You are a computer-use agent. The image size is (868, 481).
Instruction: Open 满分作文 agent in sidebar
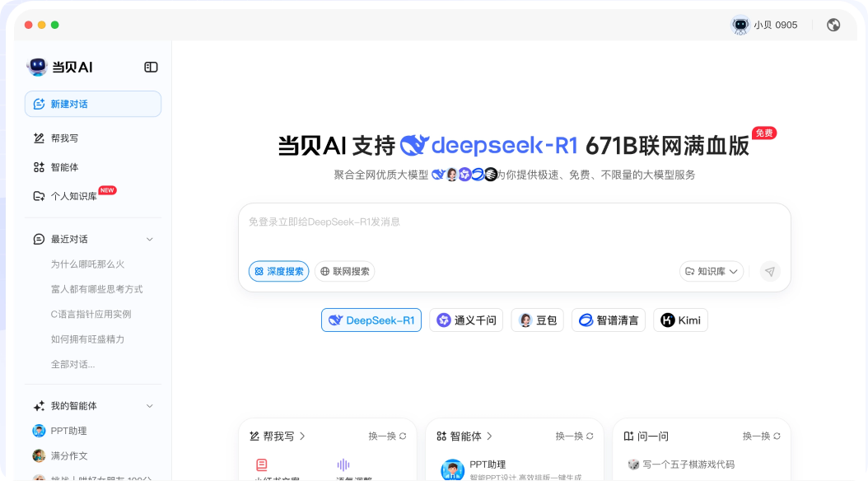[x=60, y=455]
